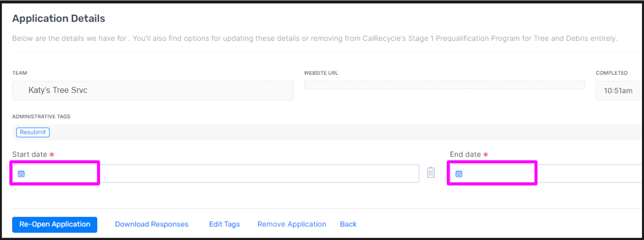Open the End date calendar icon

459,174
